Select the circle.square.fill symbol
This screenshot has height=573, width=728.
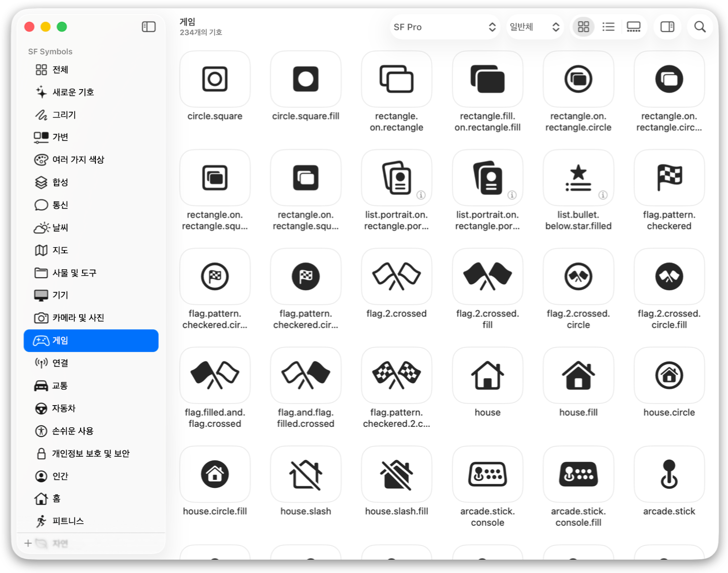tap(306, 79)
